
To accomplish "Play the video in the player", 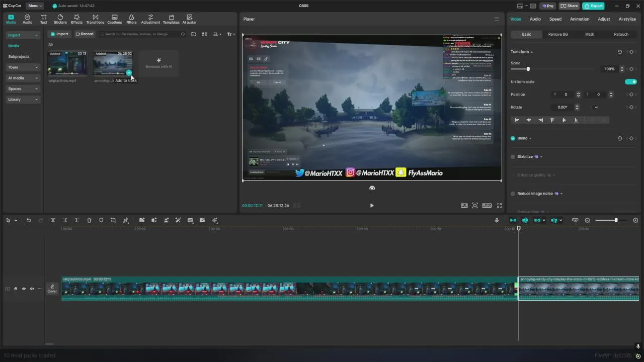I will coord(372,205).
